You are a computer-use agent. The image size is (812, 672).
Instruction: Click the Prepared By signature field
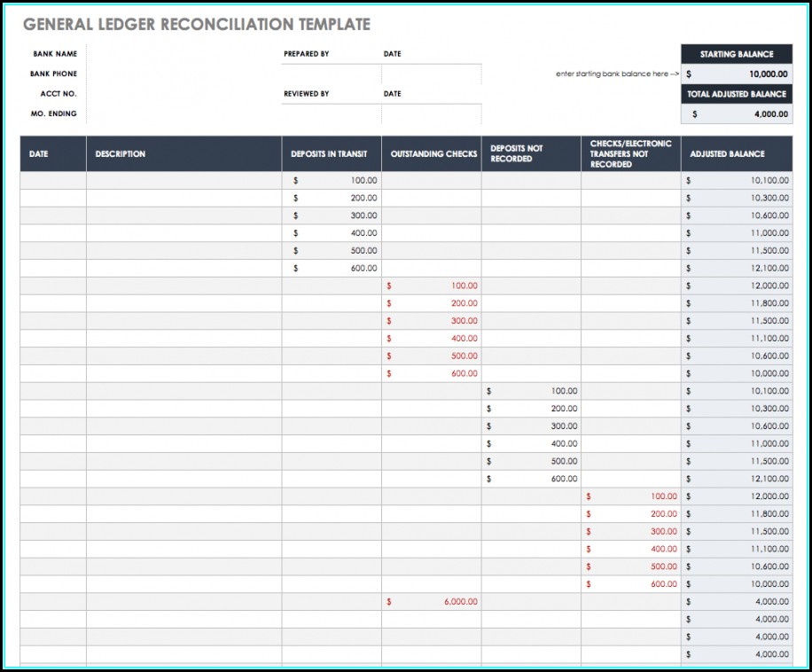332,74
